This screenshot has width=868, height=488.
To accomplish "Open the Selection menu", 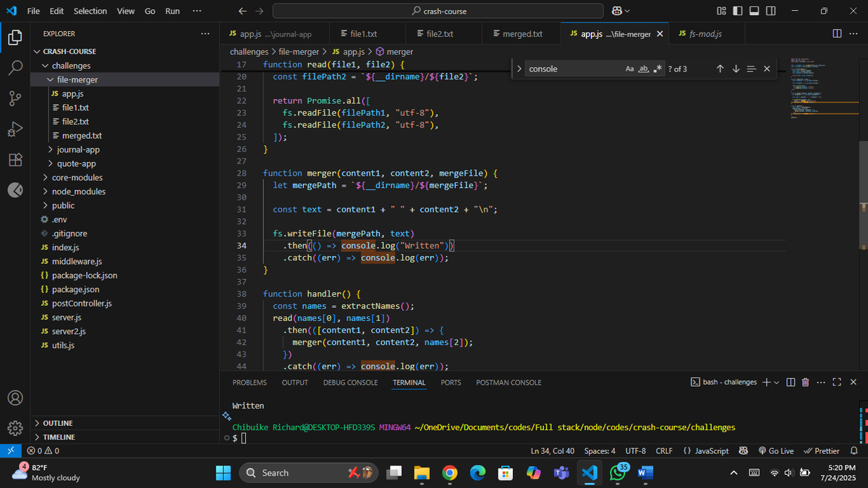I will [x=90, y=11].
